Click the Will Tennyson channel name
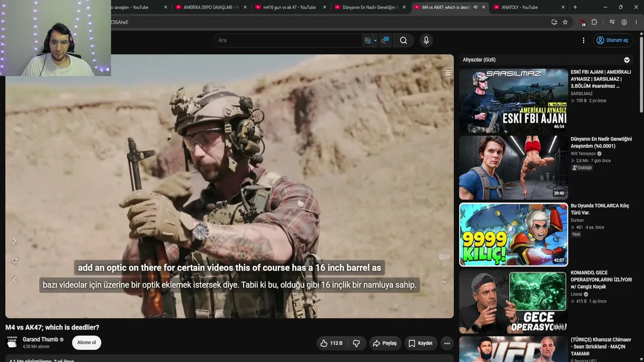 point(583,154)
